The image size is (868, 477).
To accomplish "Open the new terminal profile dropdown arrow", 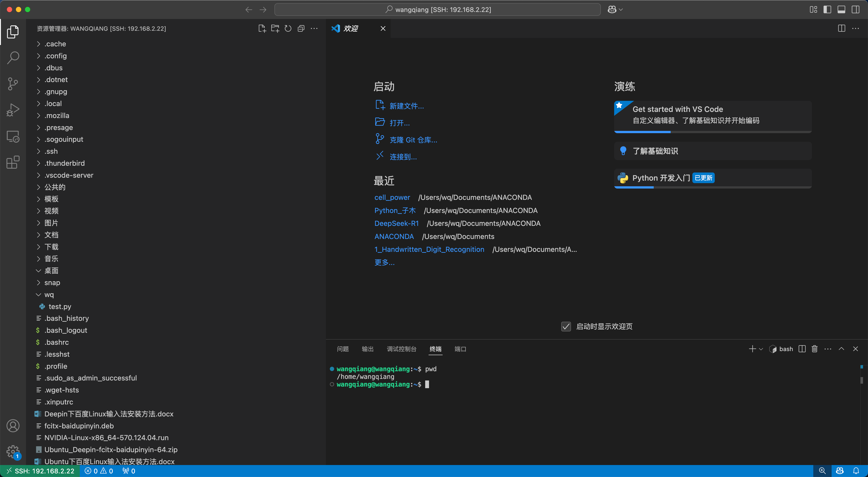I will 761,349.
